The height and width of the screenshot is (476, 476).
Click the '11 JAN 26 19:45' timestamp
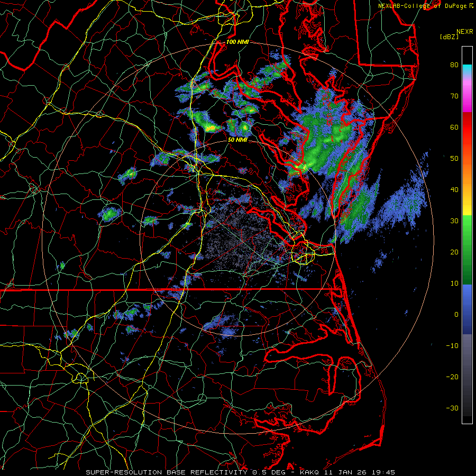tap(361, 472)
